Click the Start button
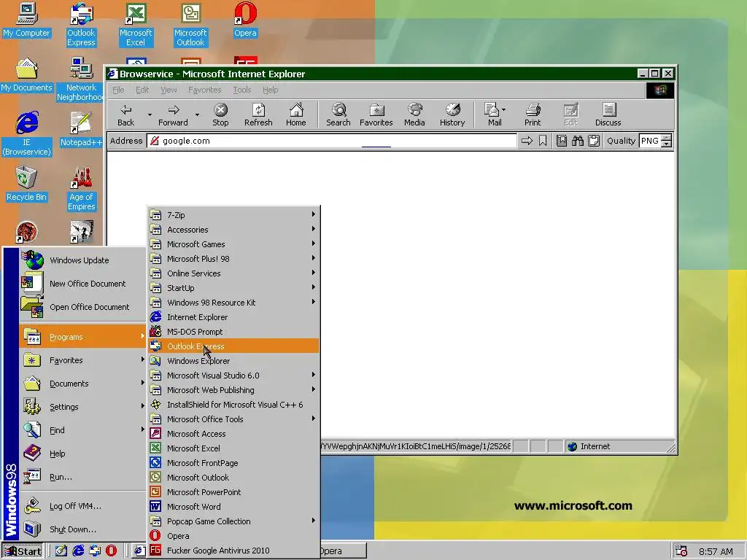747x560 pixels. point(23,551)
